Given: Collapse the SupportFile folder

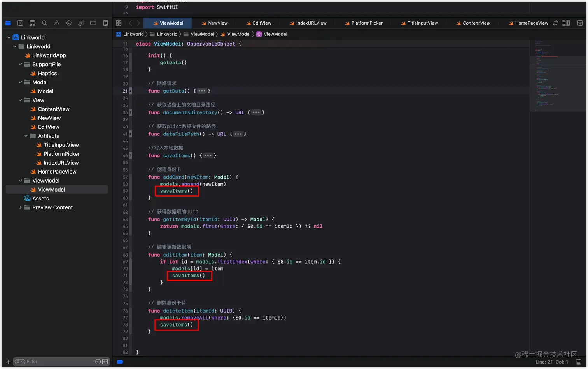Looking at the screenshot, I should point(20,64).
